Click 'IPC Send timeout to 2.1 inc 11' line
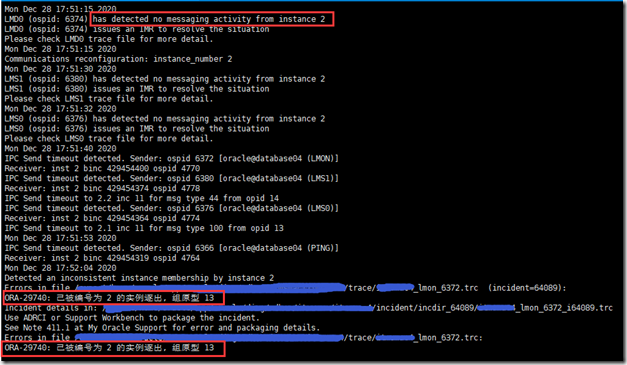This screenshot has height=365, width=627. [x=144, y=228]
